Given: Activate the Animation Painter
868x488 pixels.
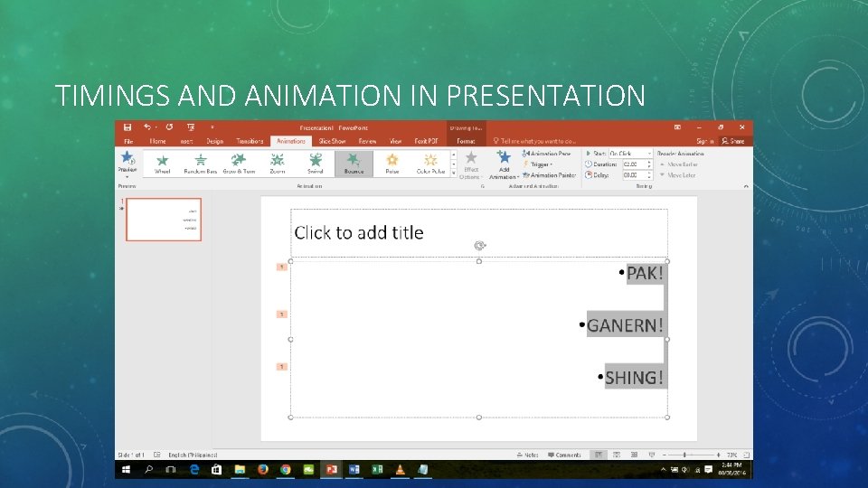Looking at the screenshot, I should coord(549,174).
